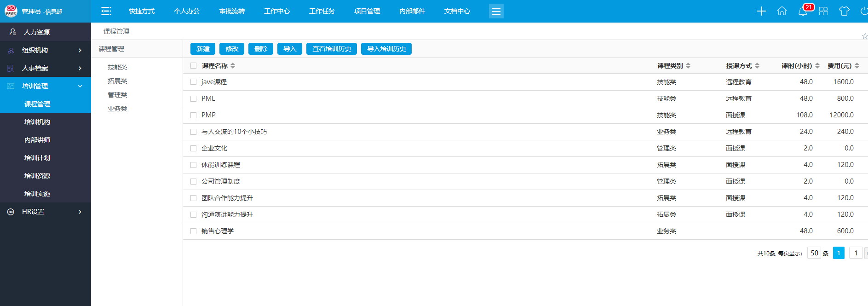Select all rows with header checkbox
868x306 pixels.
[x=194, y=66]
